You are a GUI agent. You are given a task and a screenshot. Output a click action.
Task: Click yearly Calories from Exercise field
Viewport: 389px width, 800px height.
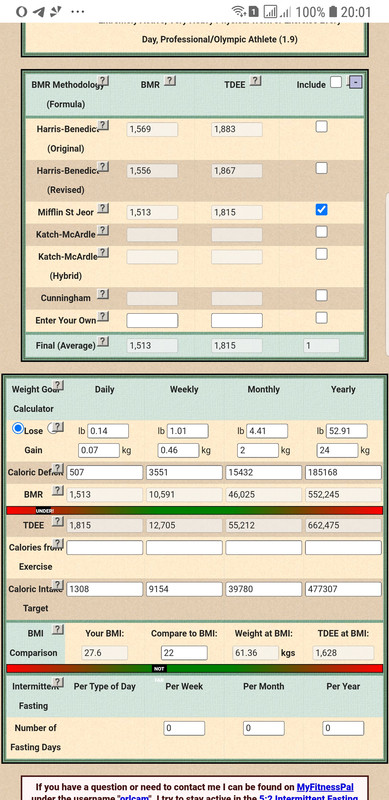tap(344, 548)
